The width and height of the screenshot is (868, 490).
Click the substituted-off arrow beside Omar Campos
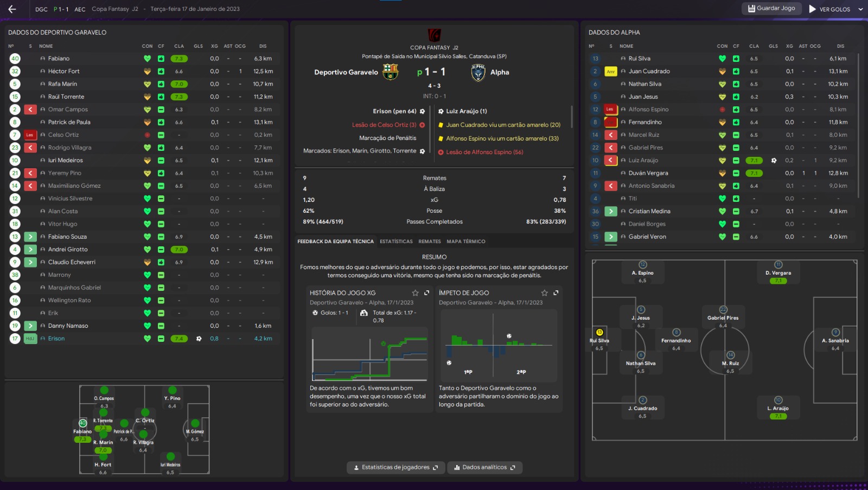tap(30, 110)
